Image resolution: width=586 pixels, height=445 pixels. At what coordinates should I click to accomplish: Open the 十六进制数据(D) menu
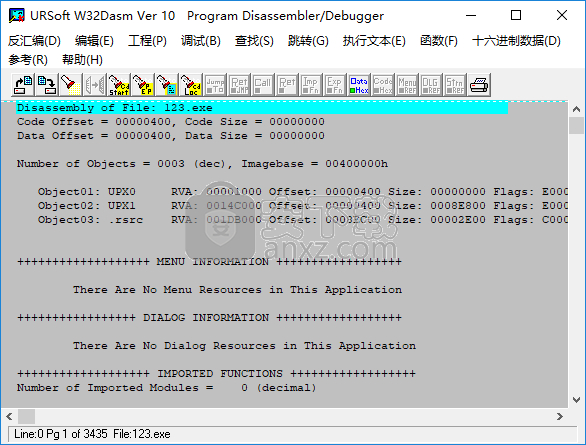(516, 41)
